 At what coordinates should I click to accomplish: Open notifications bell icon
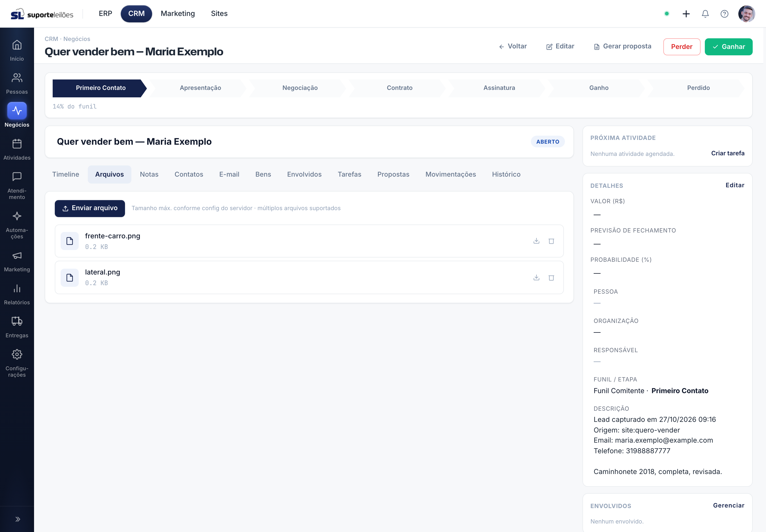(x=705, y=14)
